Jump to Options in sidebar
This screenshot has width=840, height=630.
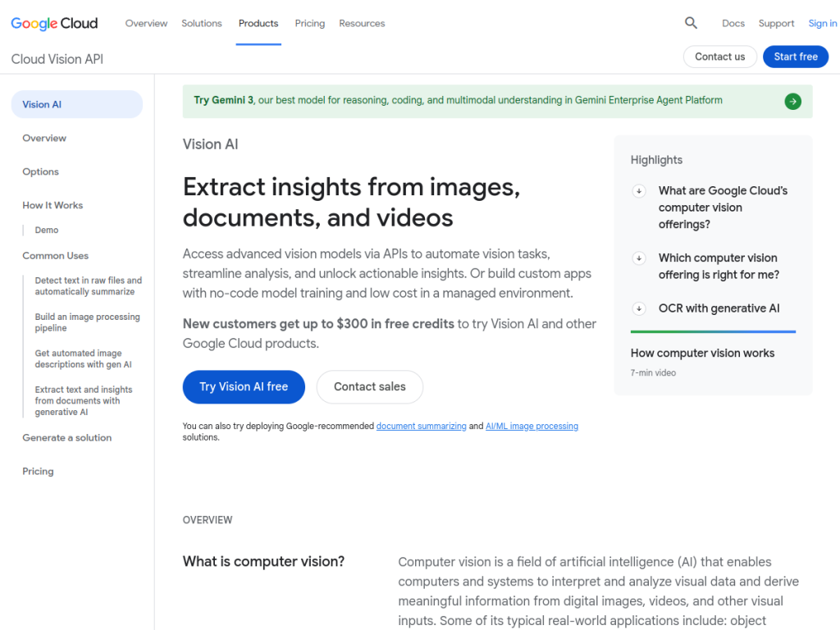click(x=41, y=172)
